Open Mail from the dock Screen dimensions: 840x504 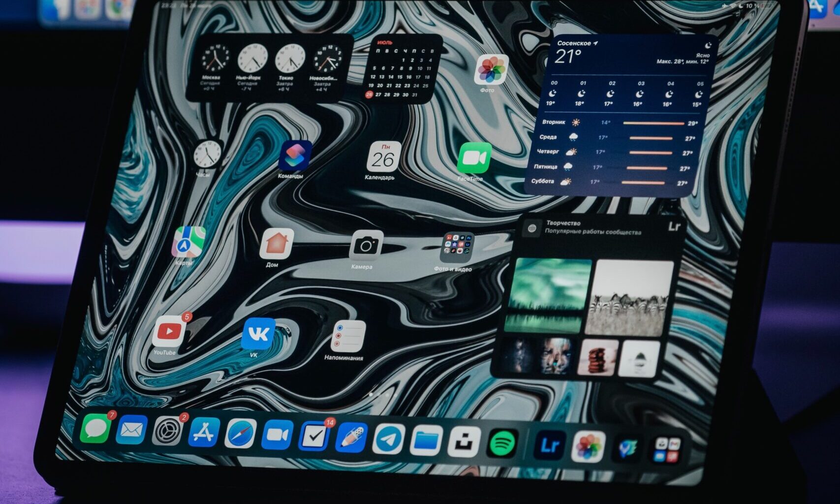(x=131, y=431)
